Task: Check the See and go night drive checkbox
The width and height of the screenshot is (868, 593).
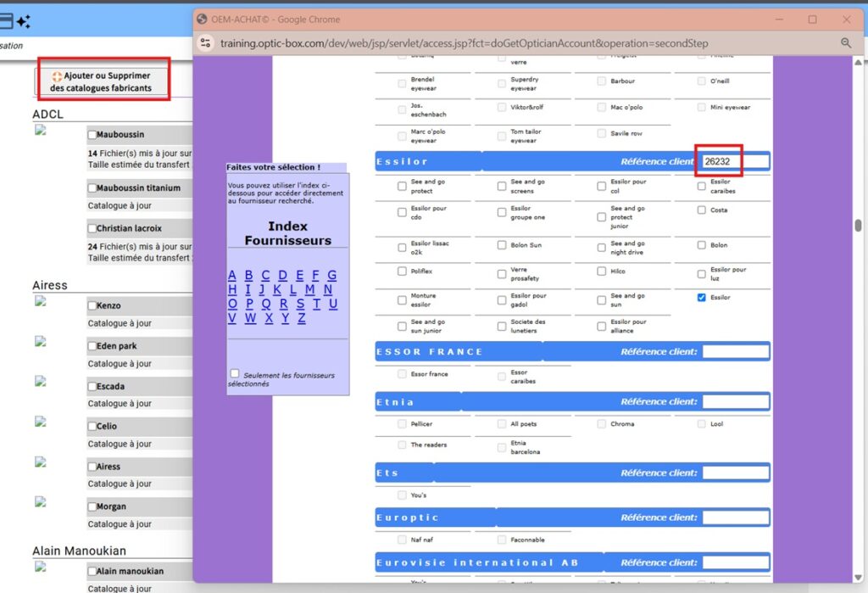Action: coord(601,248)
